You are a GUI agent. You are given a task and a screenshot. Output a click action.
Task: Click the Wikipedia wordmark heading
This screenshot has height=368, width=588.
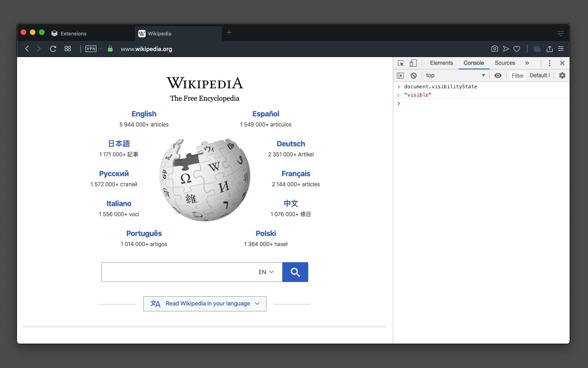pyautogui.click(x=205, y=83)
